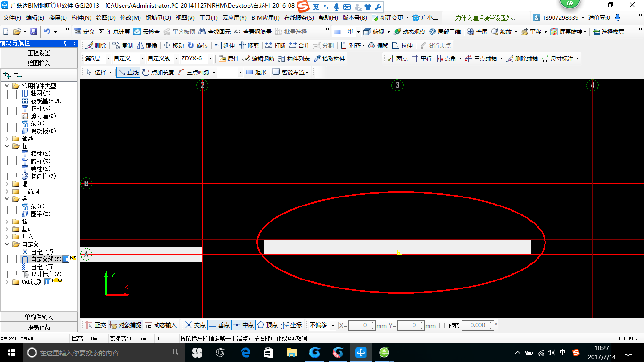Screen dimensions: 644x362
Task: Select the 矩形 rectangle drawing tool
Action: [256, 73]
